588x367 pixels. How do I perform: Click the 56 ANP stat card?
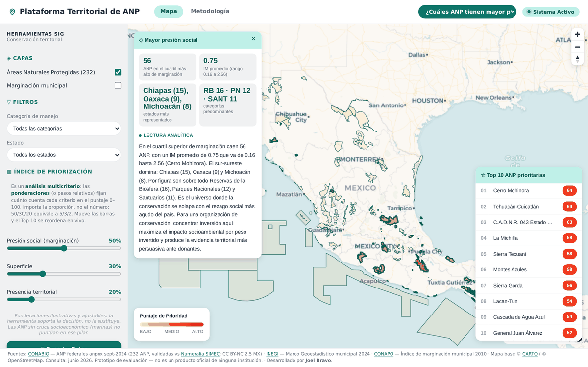click(168, 67)
